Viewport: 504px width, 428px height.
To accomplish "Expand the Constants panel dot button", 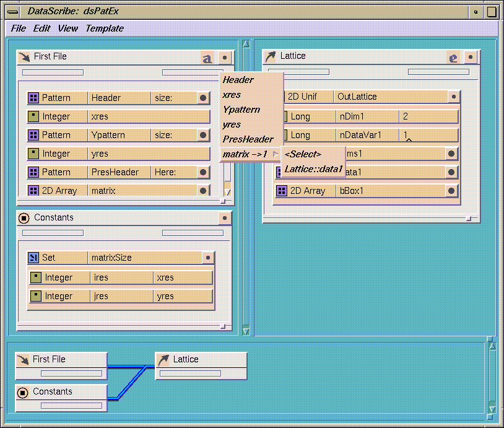I will (225, 218).
